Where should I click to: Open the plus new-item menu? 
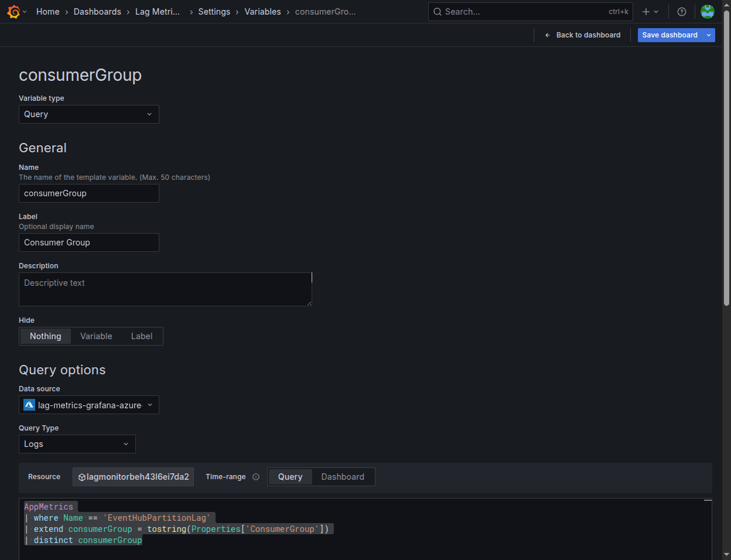tap(650, 12)
